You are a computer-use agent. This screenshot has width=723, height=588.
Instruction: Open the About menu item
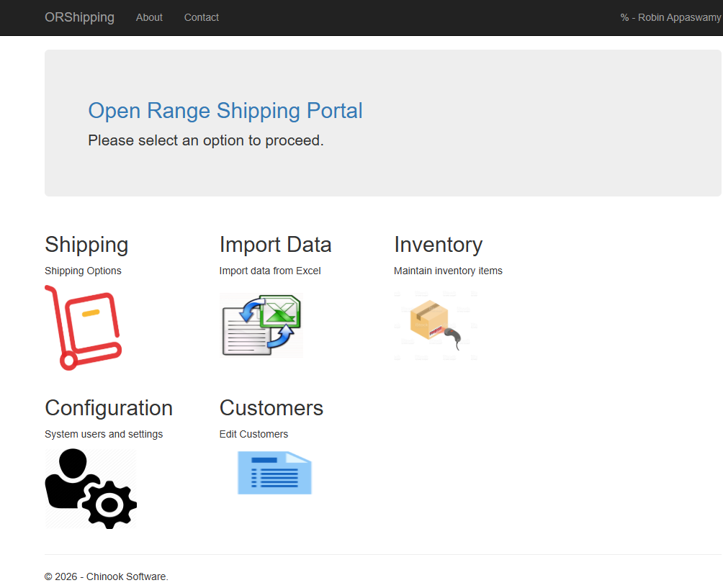149,17
